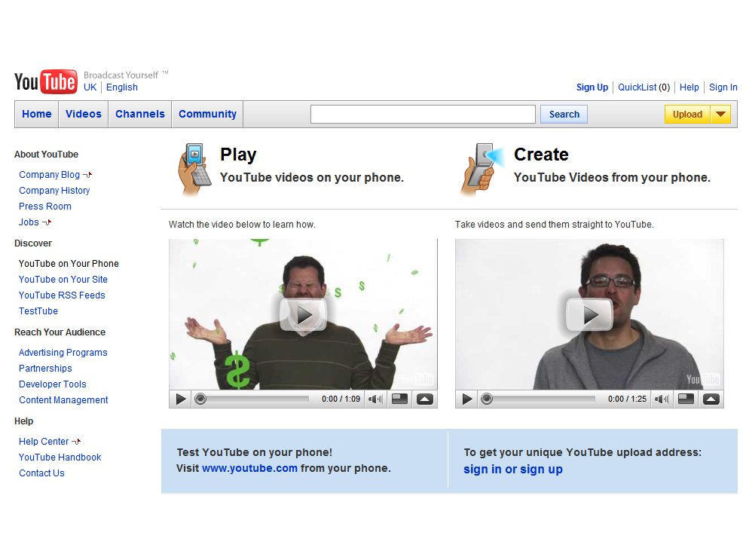Click www.youtube.com link in blue box

click(x=249, y=468)
